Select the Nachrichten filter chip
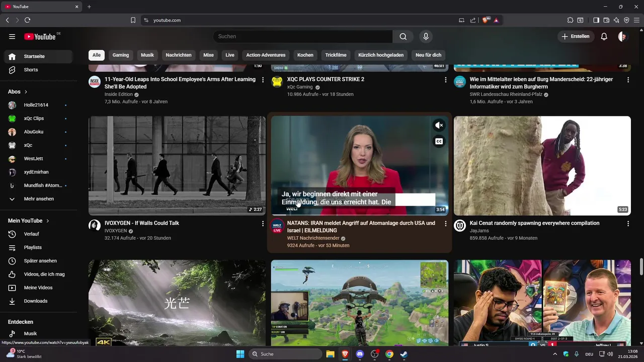The image size is (644, 362). point(179,55)
